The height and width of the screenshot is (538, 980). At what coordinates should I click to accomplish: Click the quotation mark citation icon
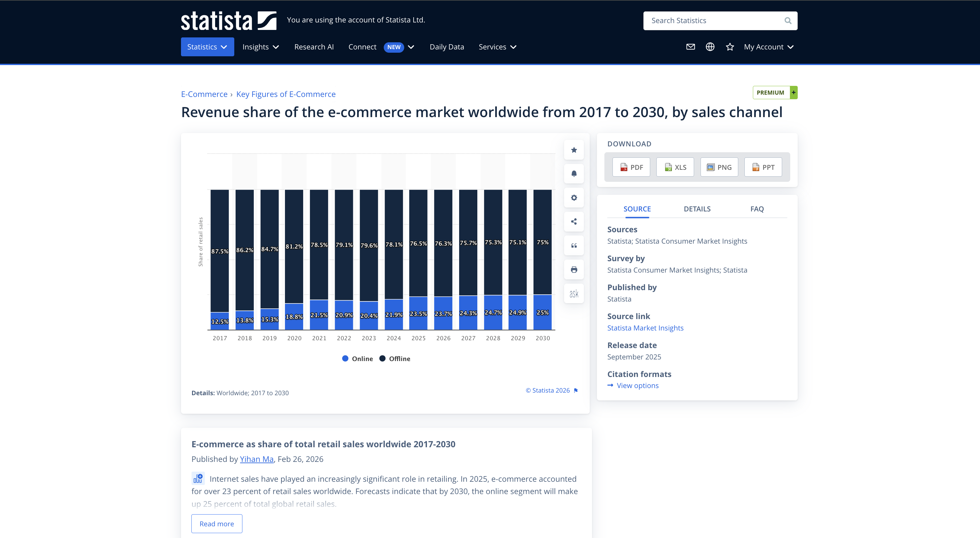coord(574,246)
